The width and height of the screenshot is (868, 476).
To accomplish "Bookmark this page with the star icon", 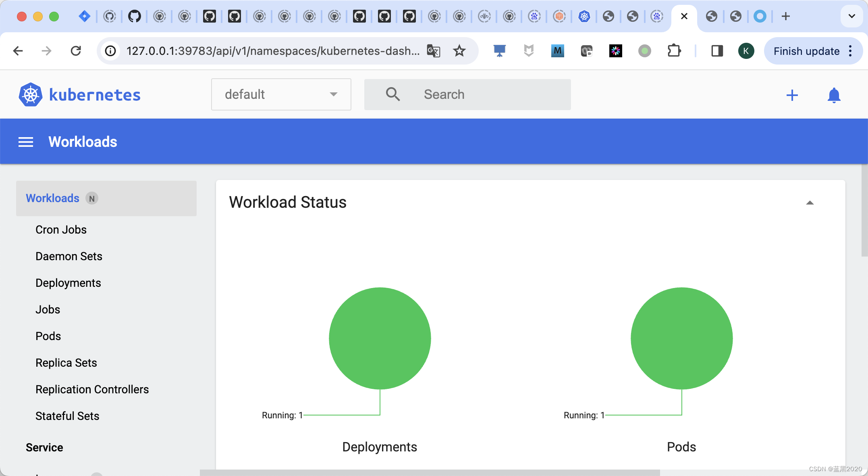I will [x=459, y=51].
